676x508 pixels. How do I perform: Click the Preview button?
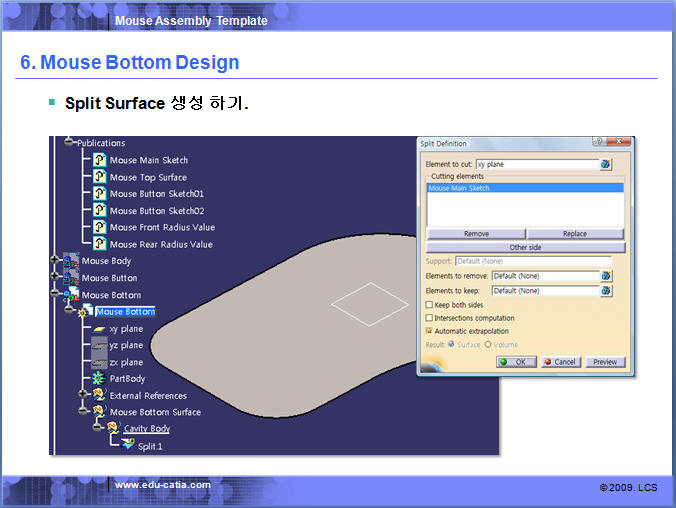[x=605, y=362]
